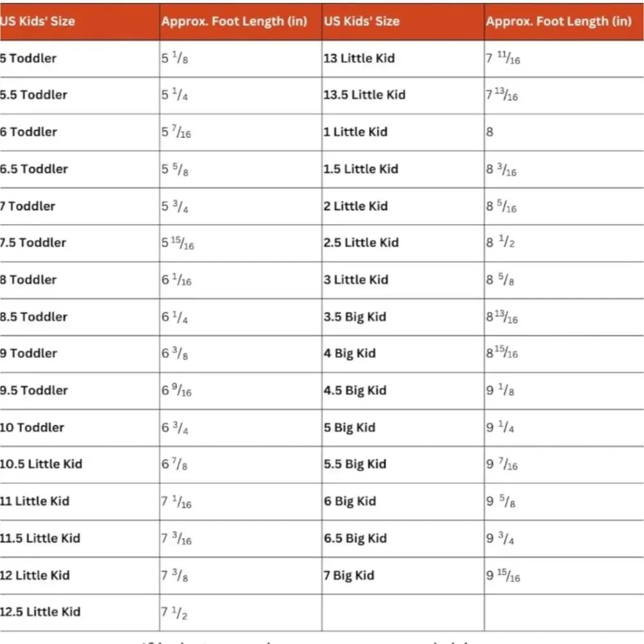Select the '10 Toddler' row label

tap(32, 427)
